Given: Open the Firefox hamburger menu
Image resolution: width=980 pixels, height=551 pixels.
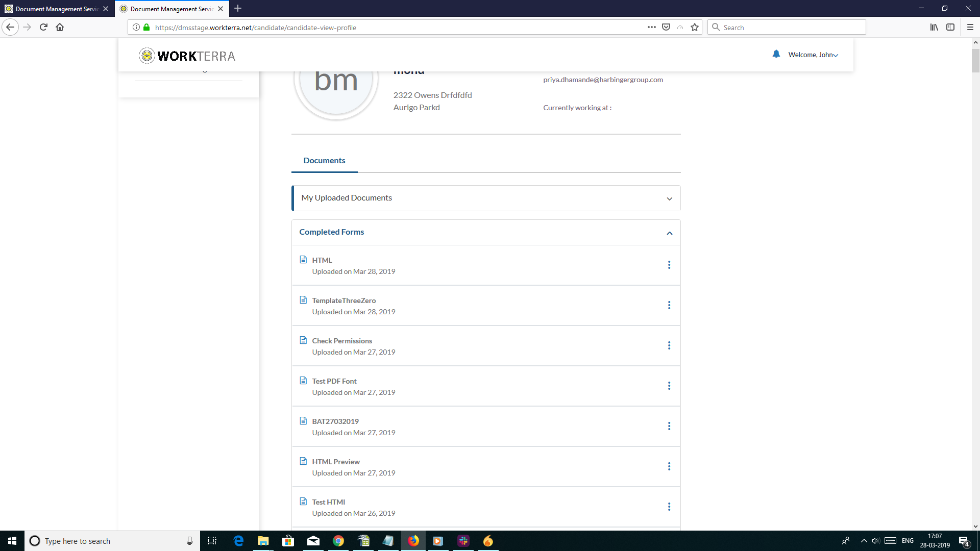Looking at the screenshot, I should 970,27.
